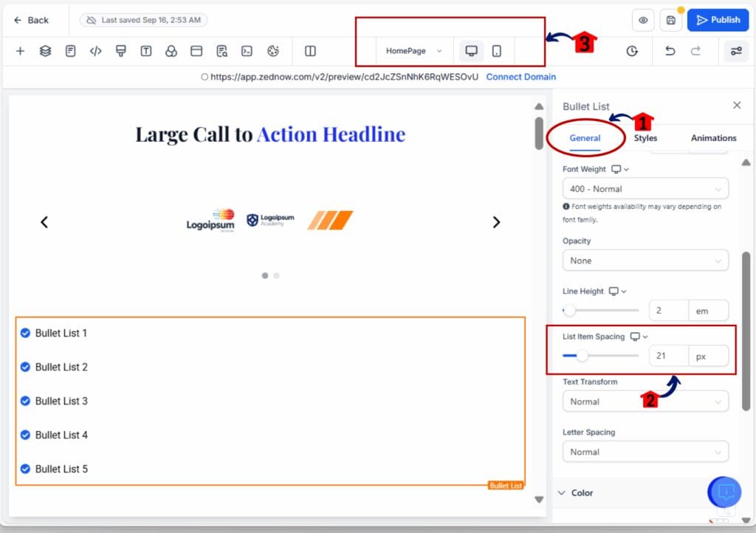756x533 pixels.
Task: Open the Font Weight dropdown
Action: (645, 189)
